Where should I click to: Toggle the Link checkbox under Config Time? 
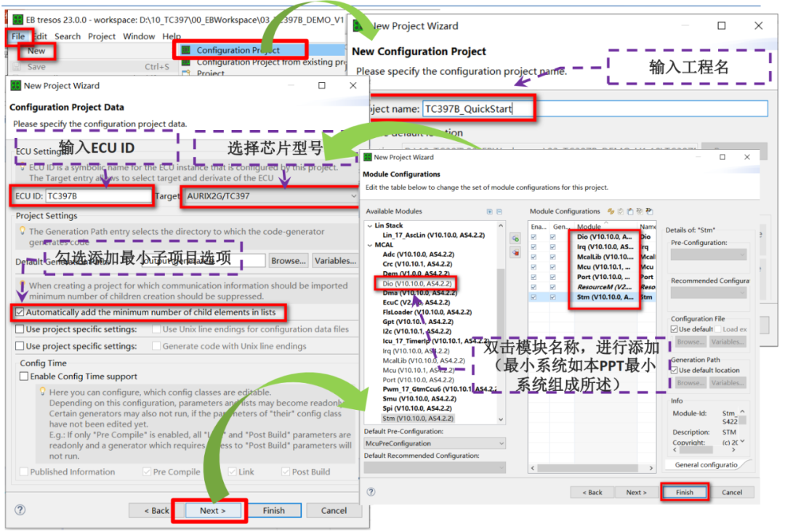click(x=232, y=472)
